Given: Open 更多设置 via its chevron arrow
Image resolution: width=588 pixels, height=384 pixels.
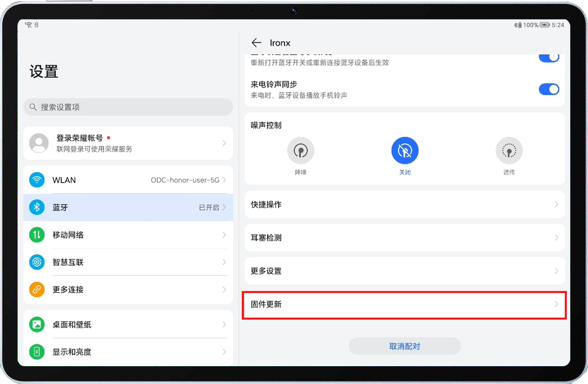Looking at the screenshot, I should (x=556, y=271).
